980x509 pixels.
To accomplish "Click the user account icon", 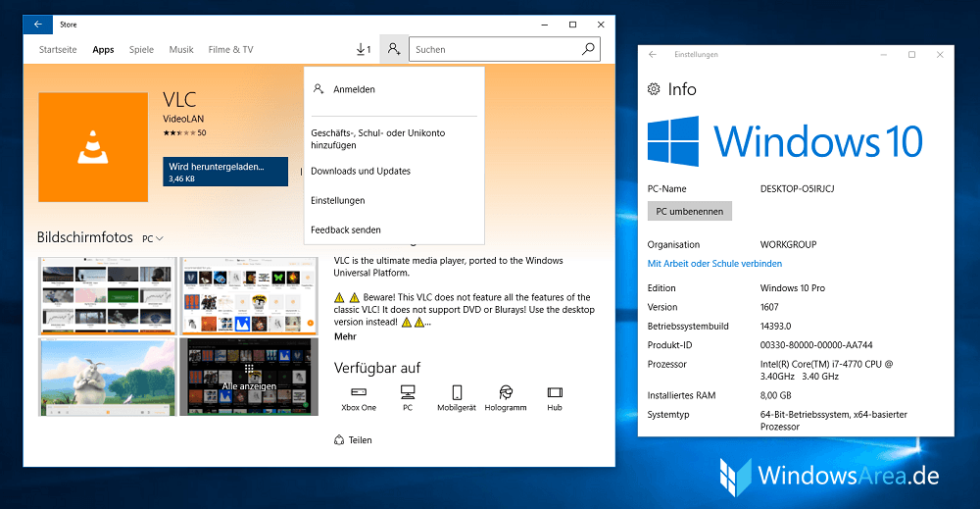I will coord(393,49).
